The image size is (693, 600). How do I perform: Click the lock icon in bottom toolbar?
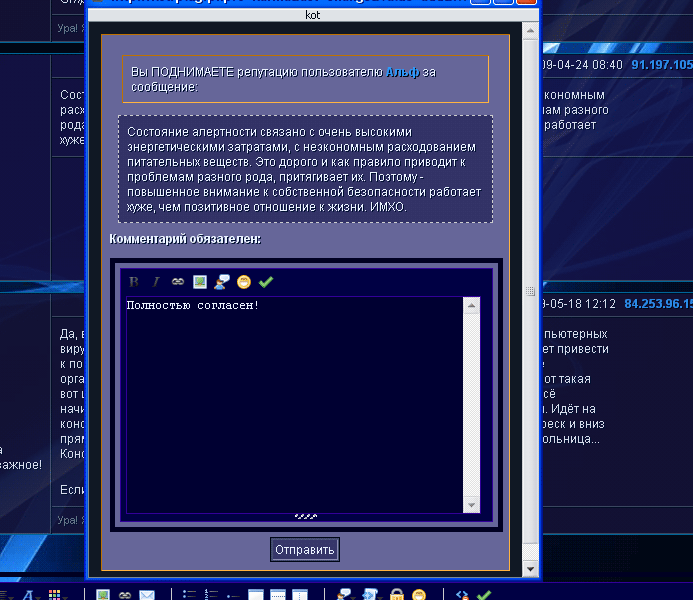396,594
